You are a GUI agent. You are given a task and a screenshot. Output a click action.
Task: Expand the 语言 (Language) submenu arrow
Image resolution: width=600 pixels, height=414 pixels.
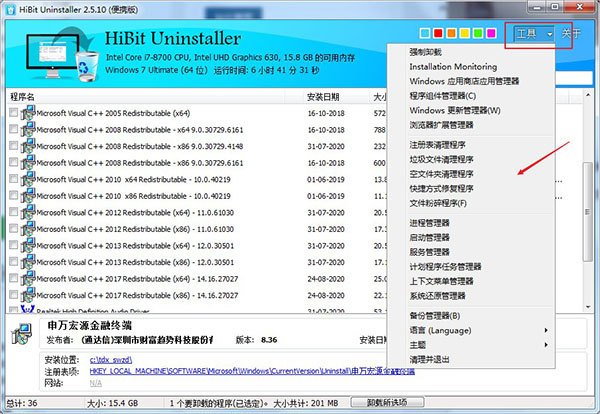pyautogui.click(x=546, y=330)
